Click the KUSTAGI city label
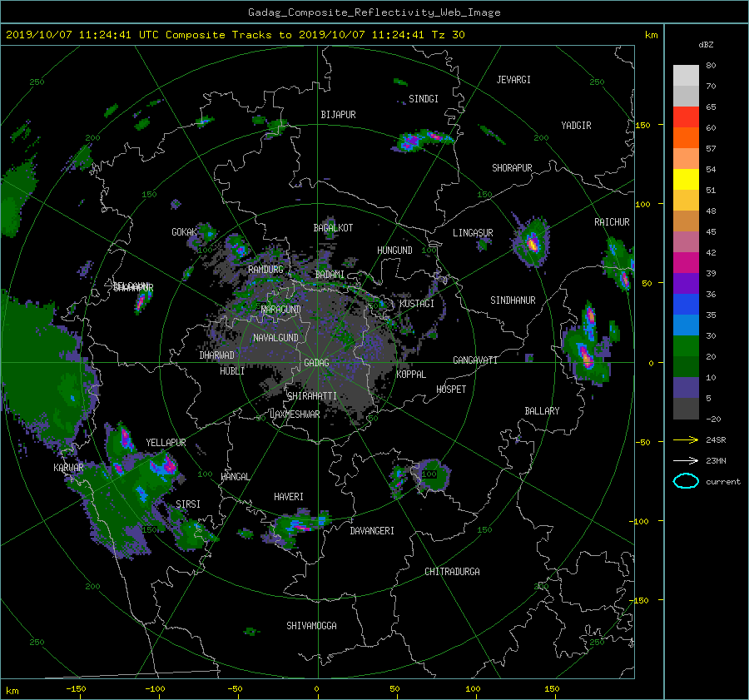The width and height of the screenshot is (749, 700). tap(417, 304)
